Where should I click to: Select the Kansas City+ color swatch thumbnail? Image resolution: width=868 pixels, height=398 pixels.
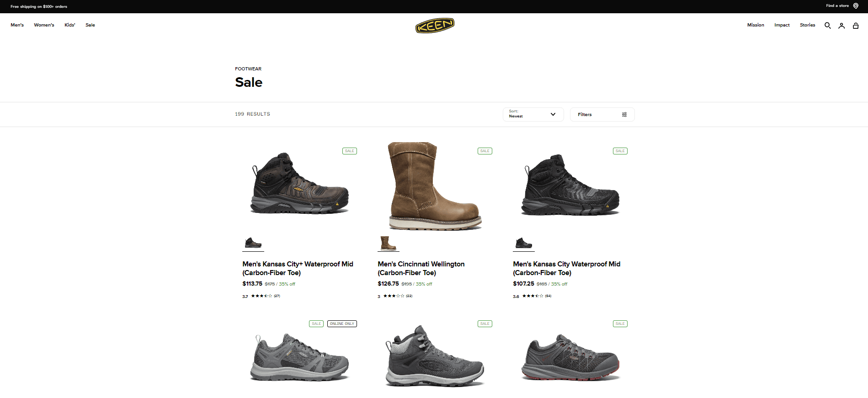[x=253, y=243]
